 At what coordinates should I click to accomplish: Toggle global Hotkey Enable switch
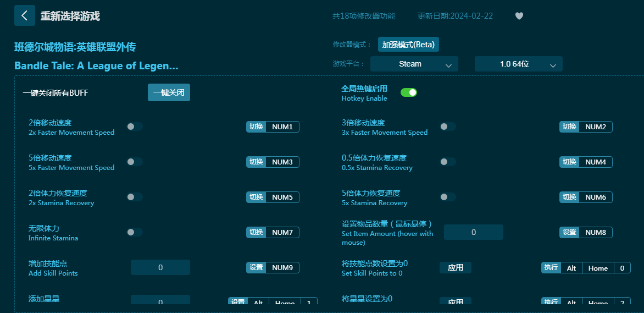(x=408, y=92)
